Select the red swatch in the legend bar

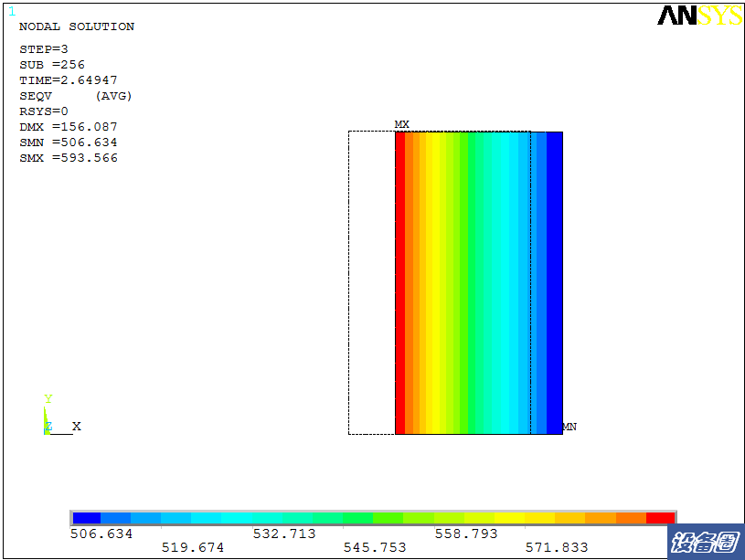coord(660,518)
